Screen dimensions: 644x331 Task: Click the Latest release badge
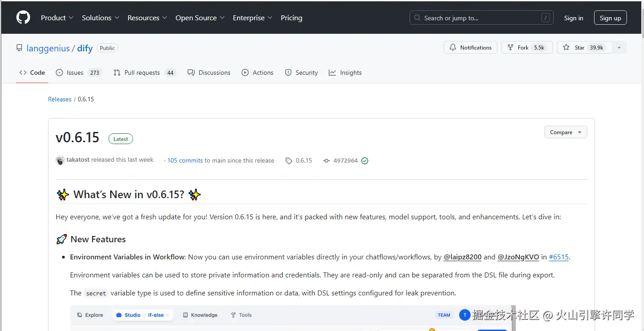(121, 139)
